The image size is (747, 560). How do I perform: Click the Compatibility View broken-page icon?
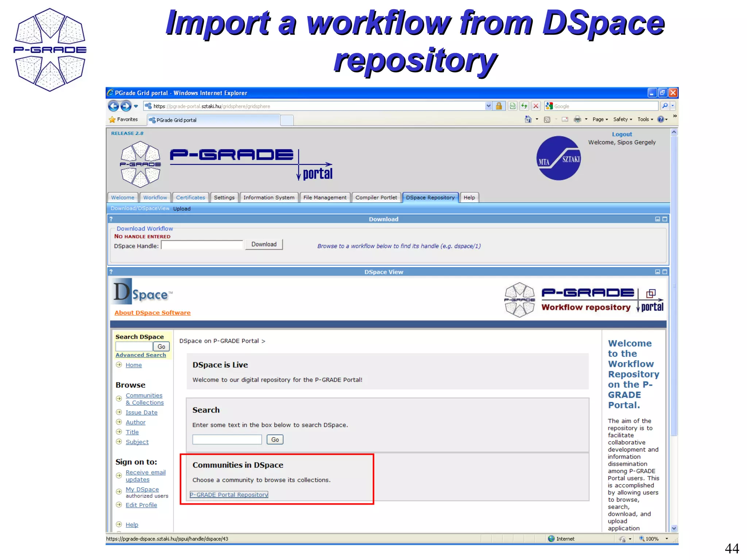[513, 106]
